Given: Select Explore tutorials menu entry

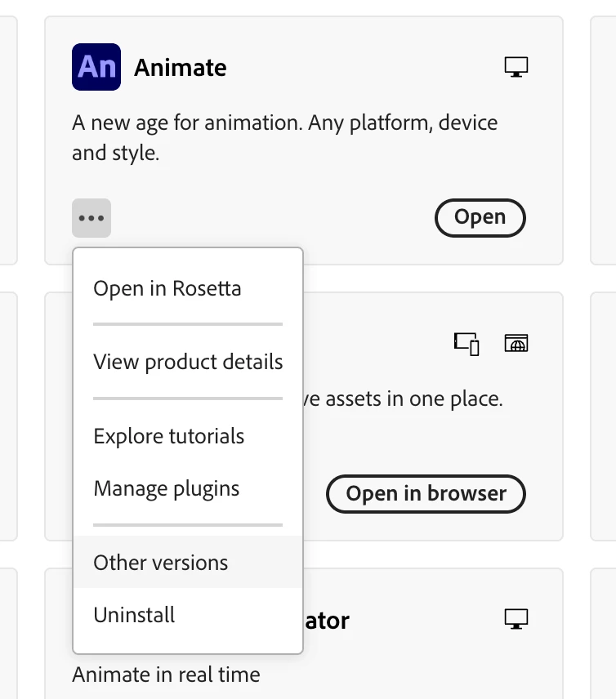Looking at the screenshot, I should [188, 436].
